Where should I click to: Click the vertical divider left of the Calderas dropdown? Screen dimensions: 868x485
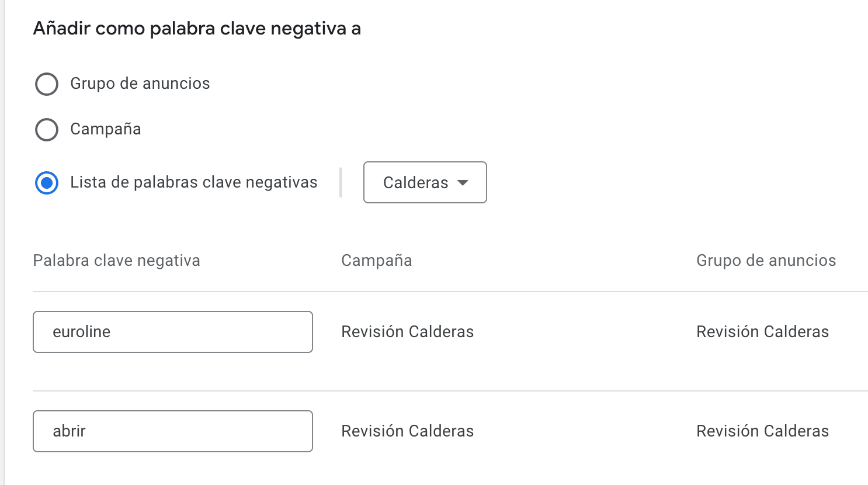341,182
